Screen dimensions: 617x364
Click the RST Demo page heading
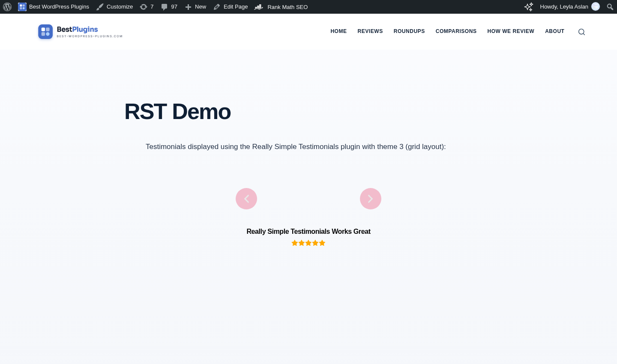coord(177,112)
